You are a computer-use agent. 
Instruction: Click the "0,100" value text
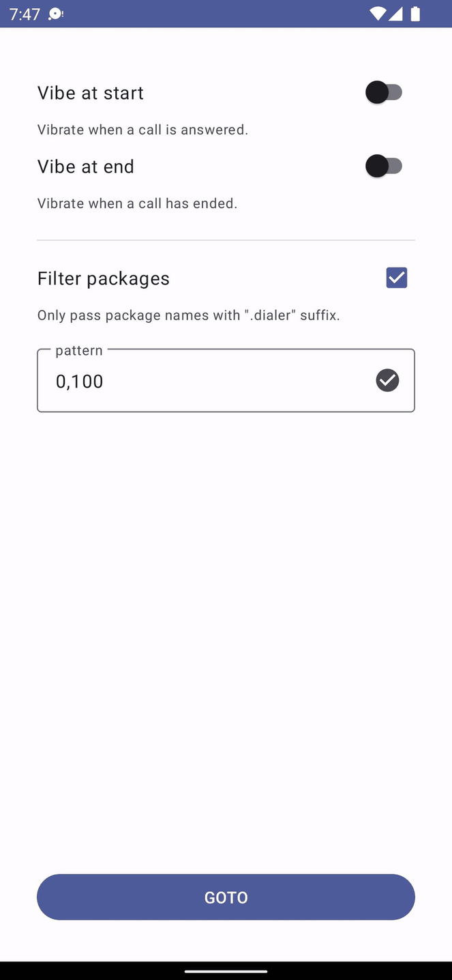tap(80, 381)
